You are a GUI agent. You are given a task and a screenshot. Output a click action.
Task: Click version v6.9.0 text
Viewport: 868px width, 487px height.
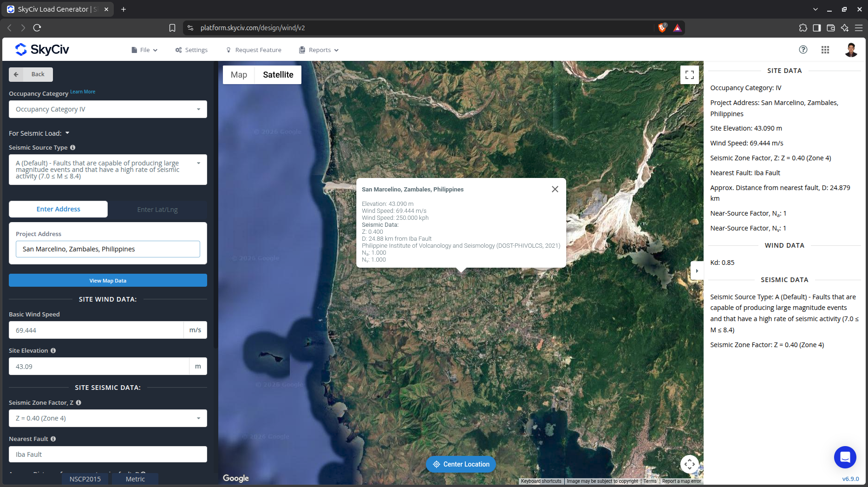850,479
